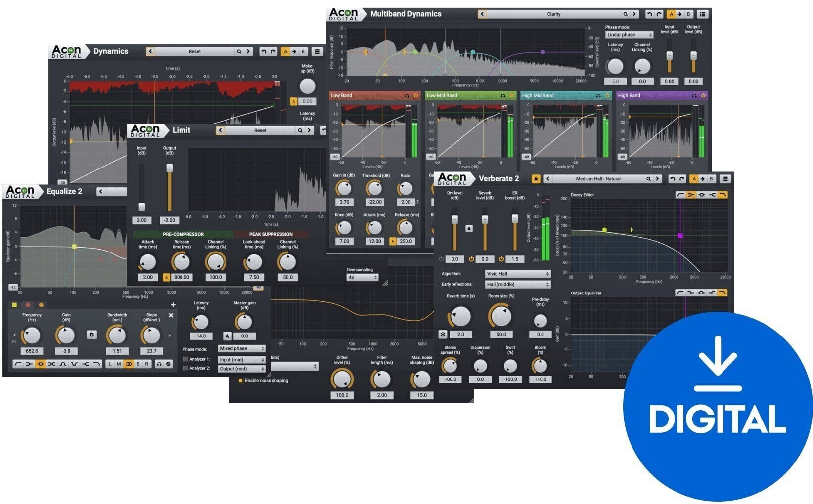Toggle the Analyzer 1 checkbox in Limit
This screenshot has height=504, width=813.
186,359
